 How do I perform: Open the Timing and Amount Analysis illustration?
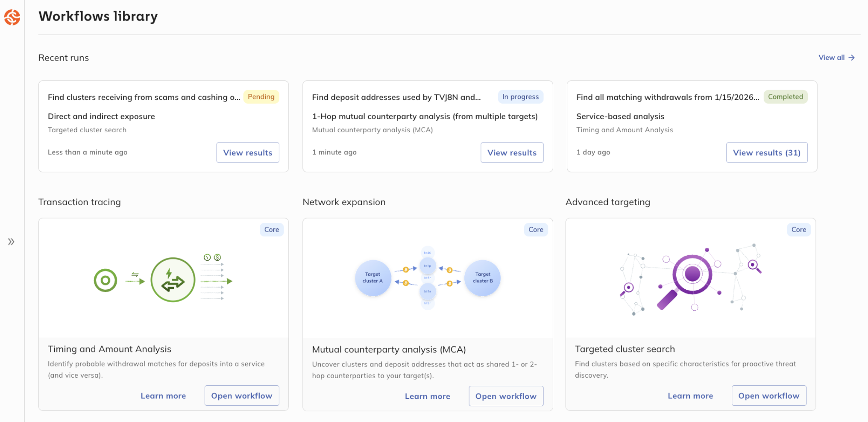(163, 279)
